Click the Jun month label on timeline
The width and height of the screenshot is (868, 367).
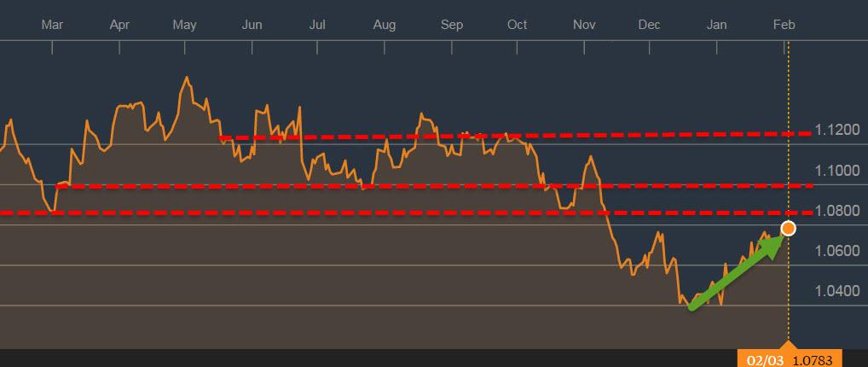pyautogui.click(x=252, y=25)
